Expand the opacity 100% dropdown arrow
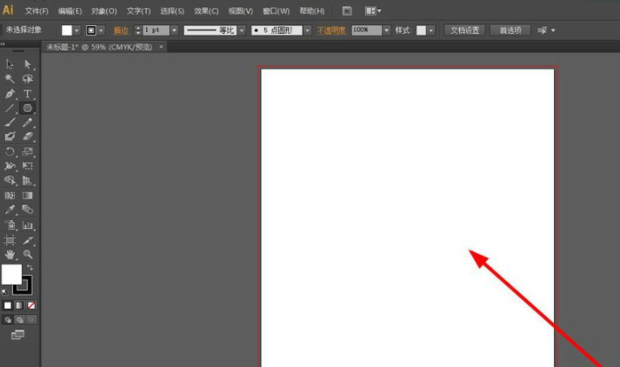620x367 pixels. pos(387,30)
